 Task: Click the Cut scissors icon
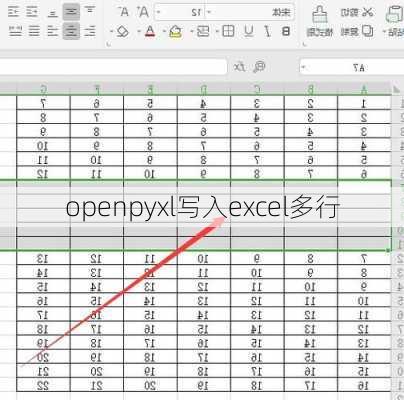pyautogui.click(x=367, y=13)
